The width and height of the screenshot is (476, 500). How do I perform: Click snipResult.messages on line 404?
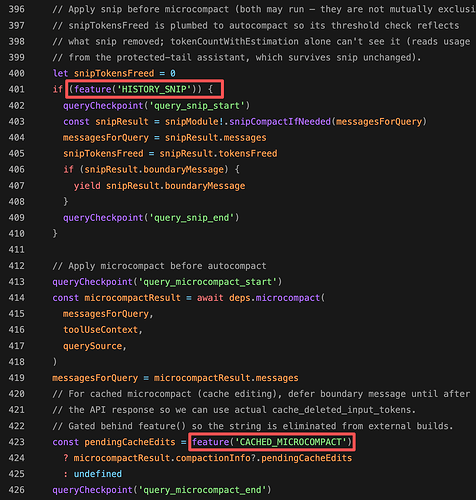(x=216, y=138)
